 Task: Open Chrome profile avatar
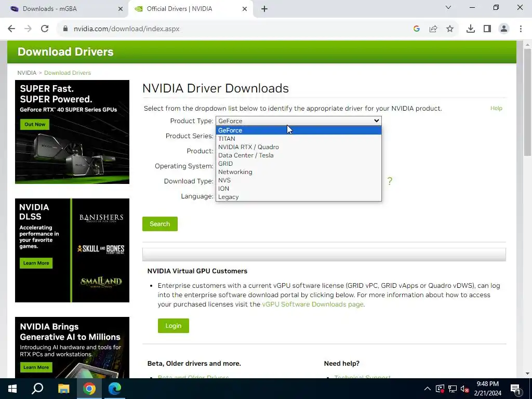click(x=504, y=29)
